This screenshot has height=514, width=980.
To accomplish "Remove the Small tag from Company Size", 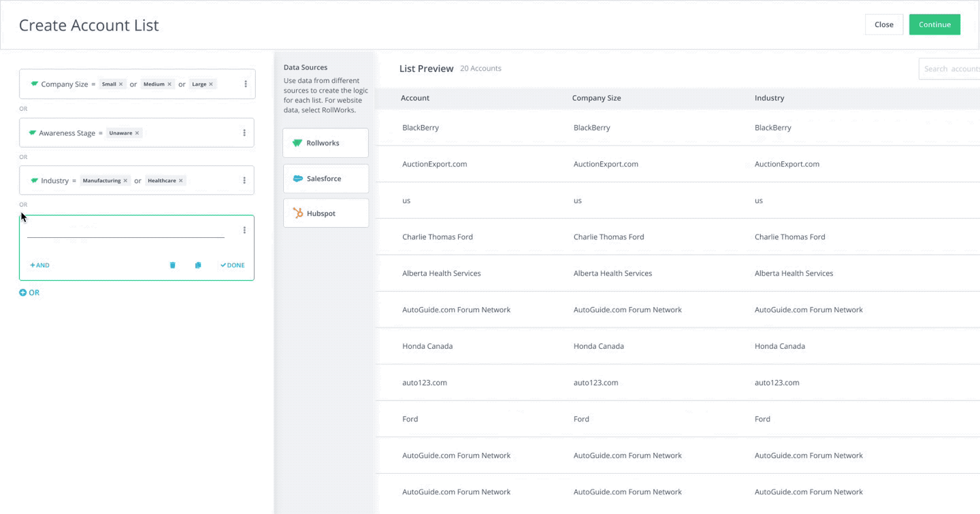I will tap(121, 84).
